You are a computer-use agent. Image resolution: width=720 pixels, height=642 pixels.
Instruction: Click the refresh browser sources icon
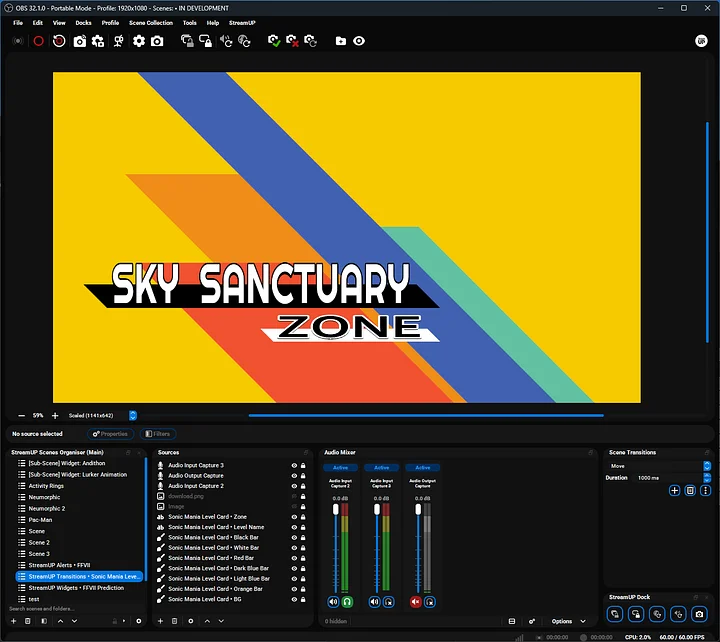[x=244, y=41]
